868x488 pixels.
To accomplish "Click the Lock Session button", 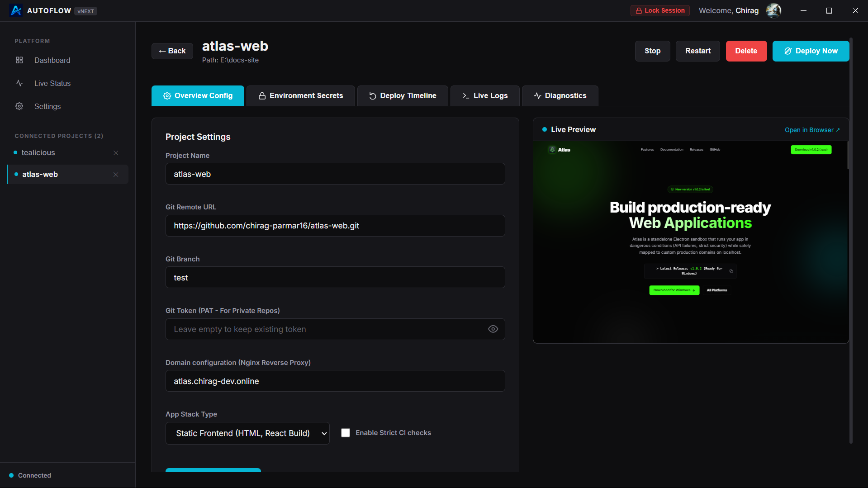I will (x=660, y=10).
